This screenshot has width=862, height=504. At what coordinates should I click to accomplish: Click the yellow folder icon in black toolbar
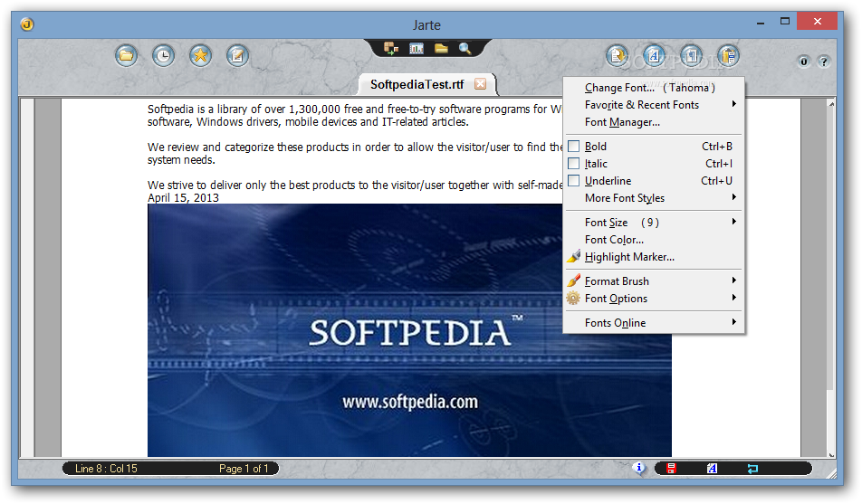[x=441, y=48]
